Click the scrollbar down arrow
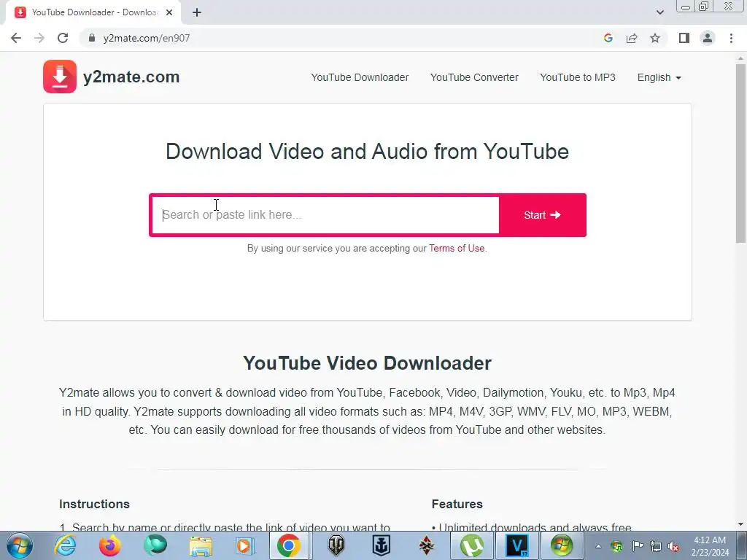This screenshot has height=560, width=747. coord(740,524)
